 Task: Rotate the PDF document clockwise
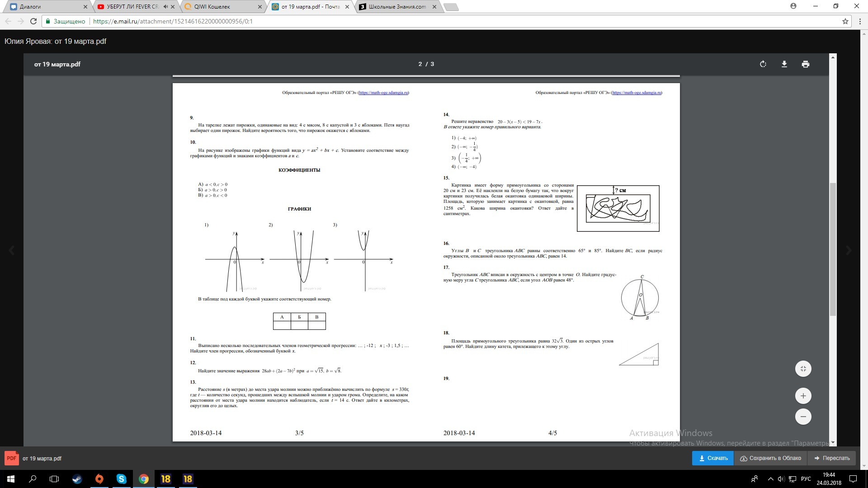pos(763,64)
